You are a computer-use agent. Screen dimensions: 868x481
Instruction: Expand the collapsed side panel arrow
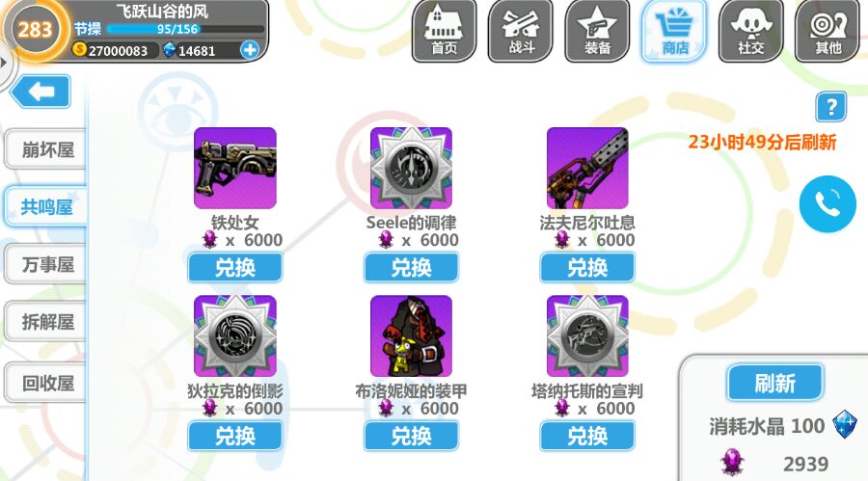(x=5, y=62)
